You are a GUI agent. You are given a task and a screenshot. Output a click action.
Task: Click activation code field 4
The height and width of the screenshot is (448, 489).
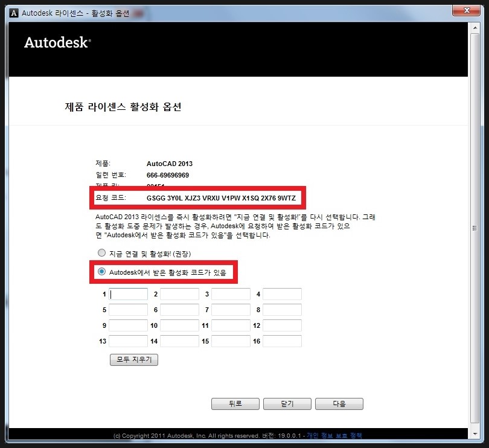tap(282, 294)
